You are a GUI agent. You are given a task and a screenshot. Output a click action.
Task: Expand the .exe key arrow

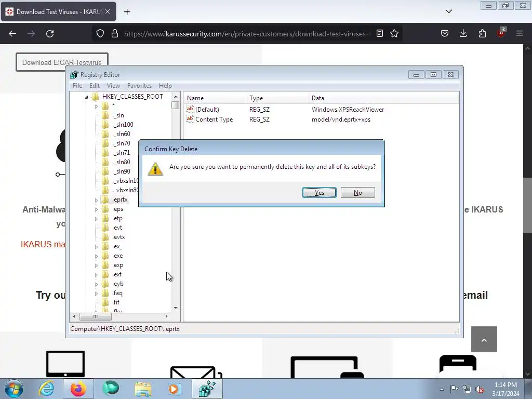click(x=96, y=256)
